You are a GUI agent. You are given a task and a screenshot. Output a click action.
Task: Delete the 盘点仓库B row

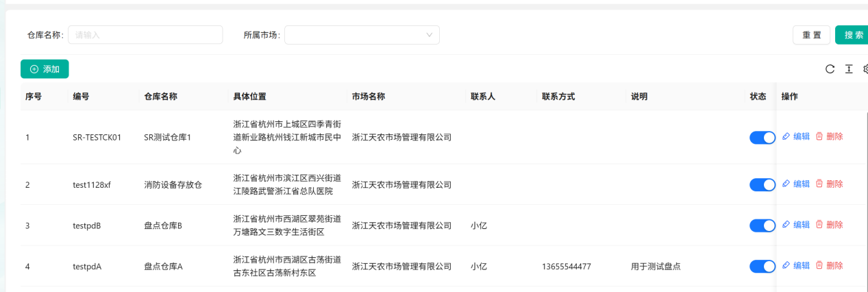(x=829, y=225)
